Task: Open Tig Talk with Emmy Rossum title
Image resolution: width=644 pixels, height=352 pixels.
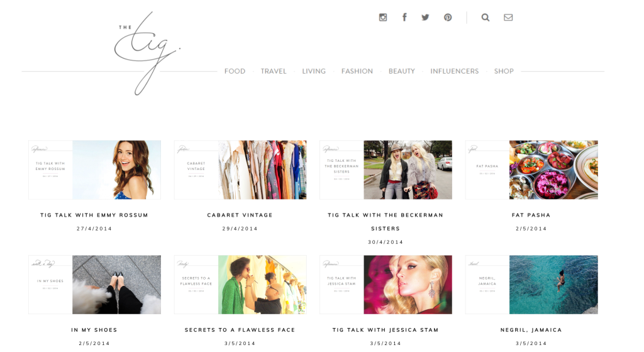Action: coord(94,215)
